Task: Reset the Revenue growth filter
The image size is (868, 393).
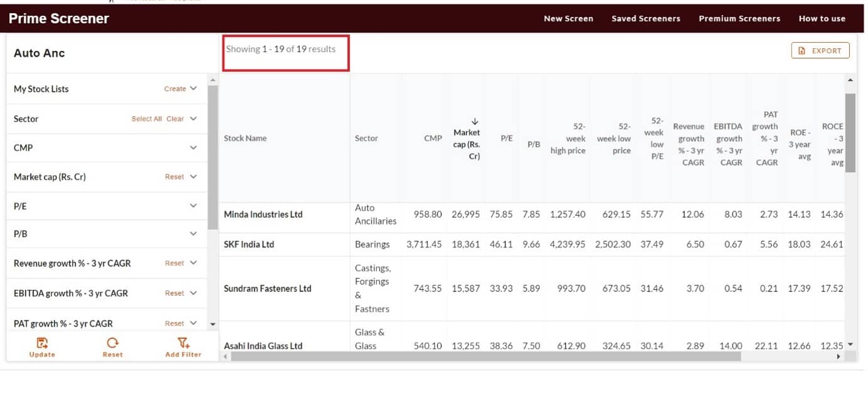Action: pos(174,263)
